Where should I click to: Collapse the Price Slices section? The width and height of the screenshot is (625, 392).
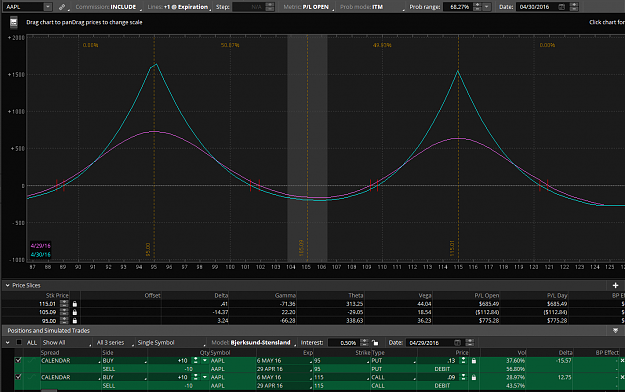tap(8, 285)
